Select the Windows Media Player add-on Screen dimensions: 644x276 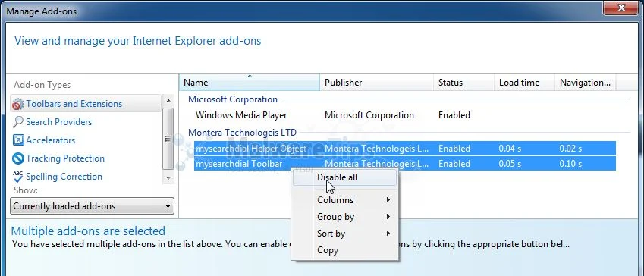pos(241,115)
